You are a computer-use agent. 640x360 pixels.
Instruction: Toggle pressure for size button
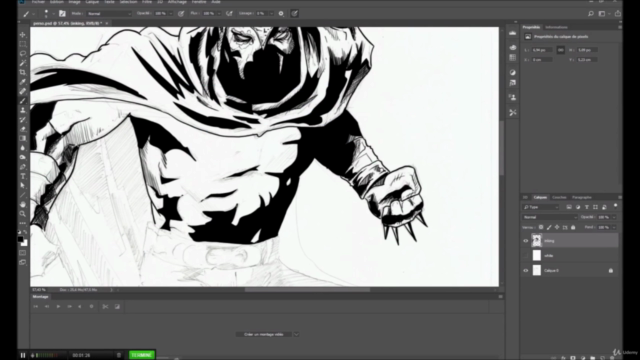pyautogui.click(x=294, y=13)
